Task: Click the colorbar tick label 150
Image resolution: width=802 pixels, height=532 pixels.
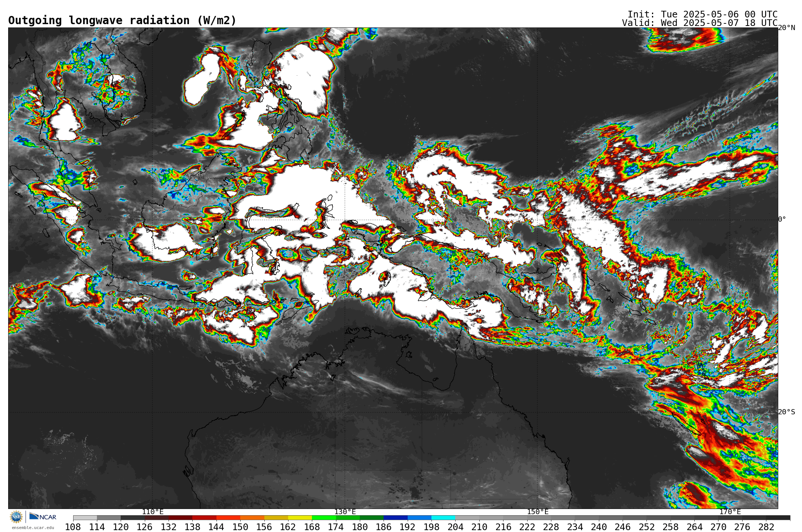Action: coord(240,527)
